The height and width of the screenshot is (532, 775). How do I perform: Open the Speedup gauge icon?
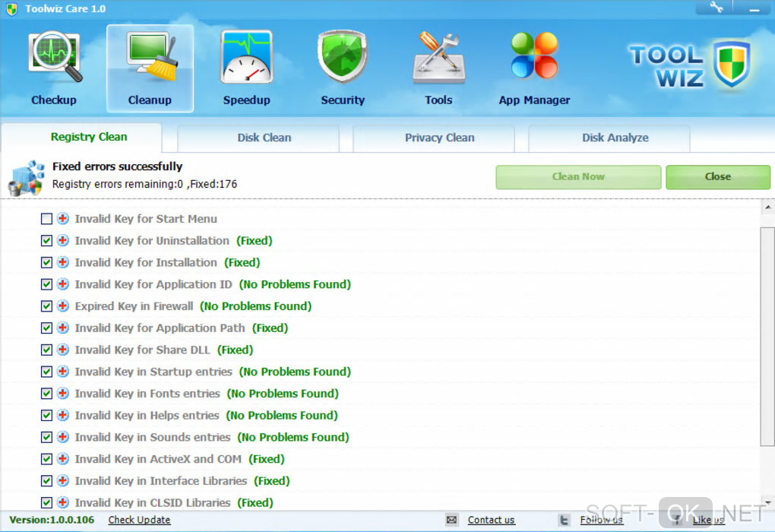tap(247, 56)
